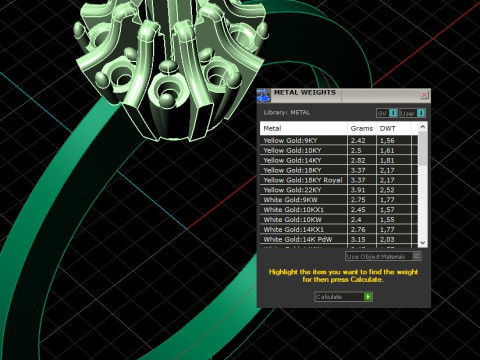
Task: Select Yellow Gold:18KY Royal entry
Action: click(x=339, y=180)
